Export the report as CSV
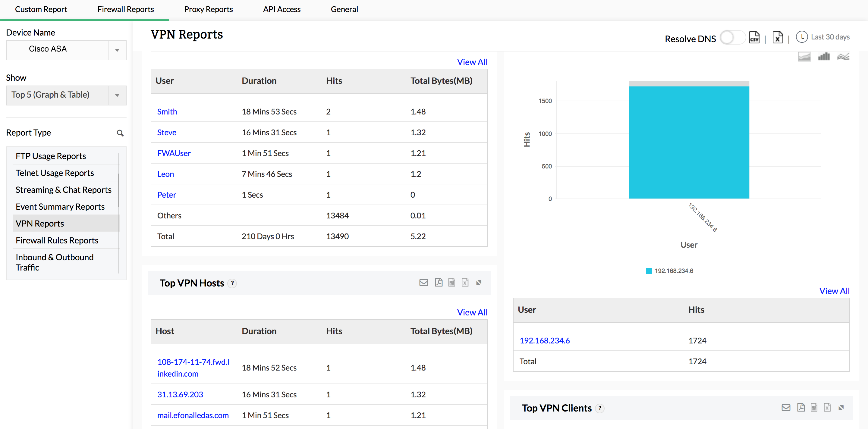Viewport: 868px width, 429px height. coord(754,37)
